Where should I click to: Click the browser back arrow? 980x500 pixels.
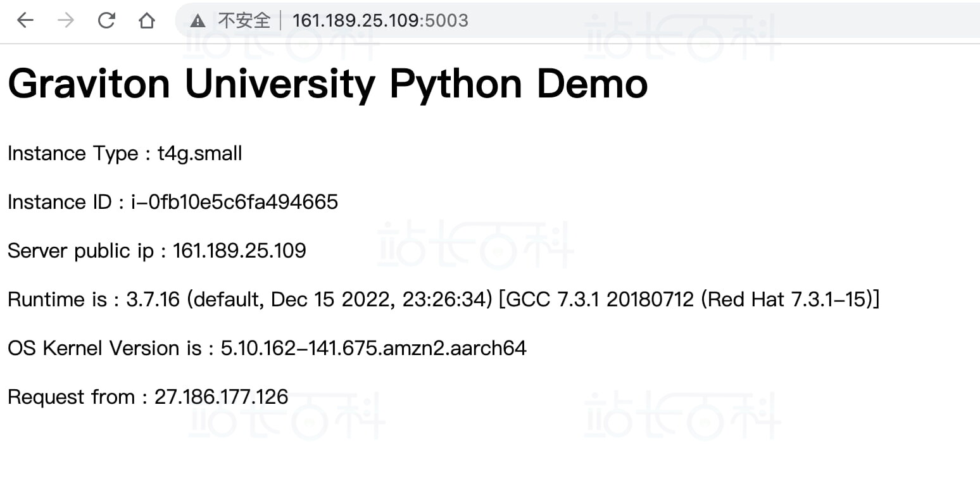click(x=25, y=21)
